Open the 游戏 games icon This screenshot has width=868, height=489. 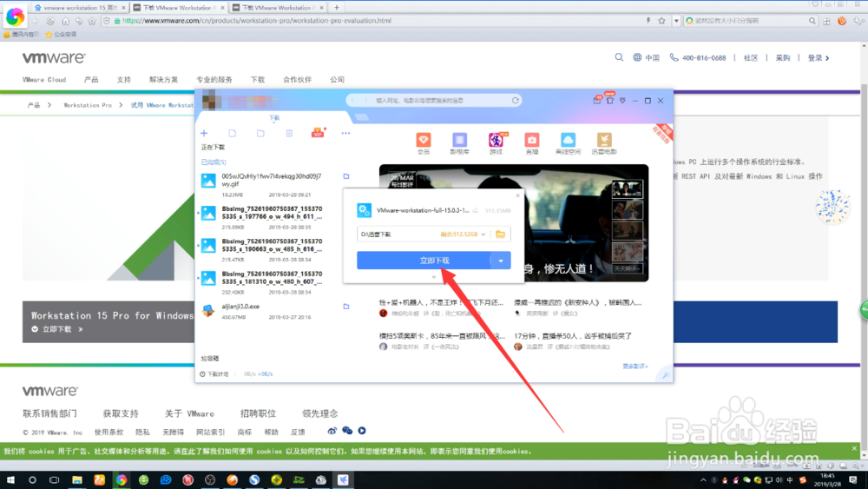tap(496, 143)
